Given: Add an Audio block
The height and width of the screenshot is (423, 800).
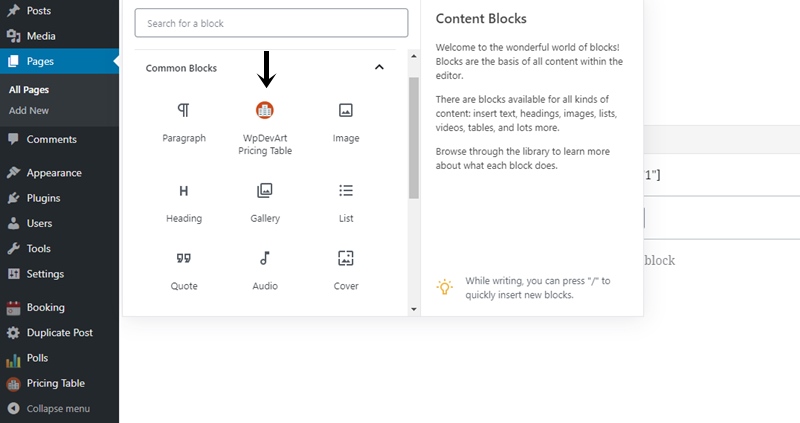Looking at the screenshot, I should 265,270.
